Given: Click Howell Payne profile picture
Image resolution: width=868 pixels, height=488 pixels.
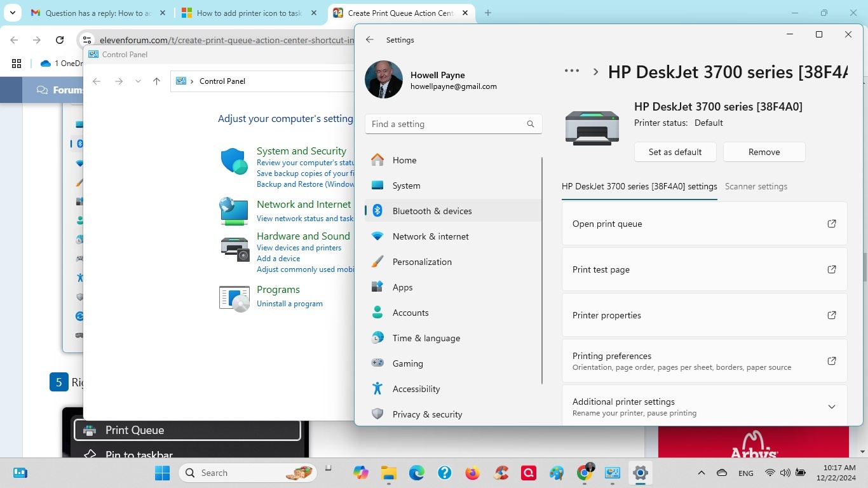Looking at the screenshot, I should (x=384, y=79).
